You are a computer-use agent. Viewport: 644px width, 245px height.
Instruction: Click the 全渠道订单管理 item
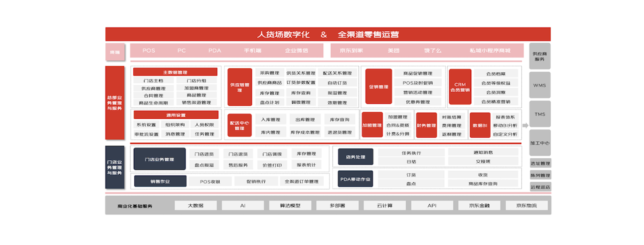coord(302,181)
